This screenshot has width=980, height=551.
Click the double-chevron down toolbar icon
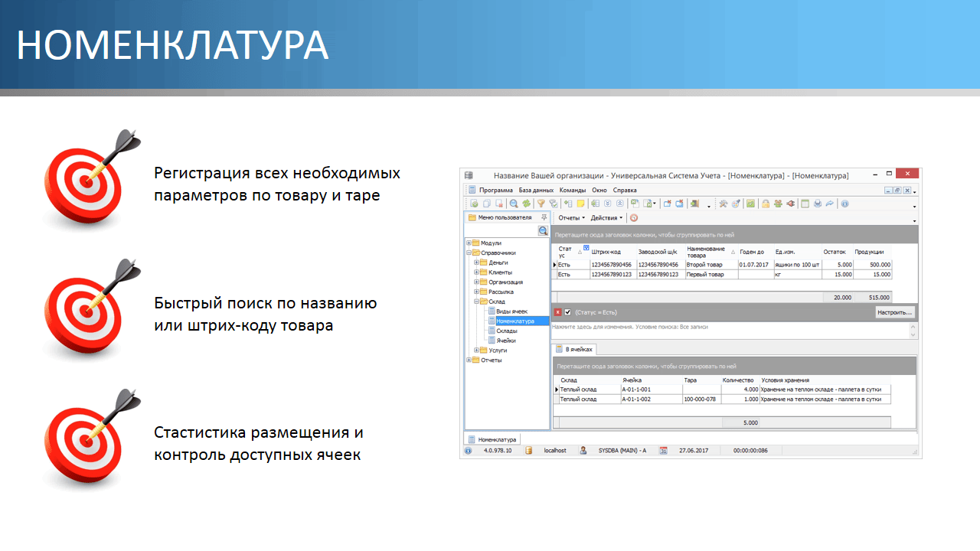click(607, 204)
